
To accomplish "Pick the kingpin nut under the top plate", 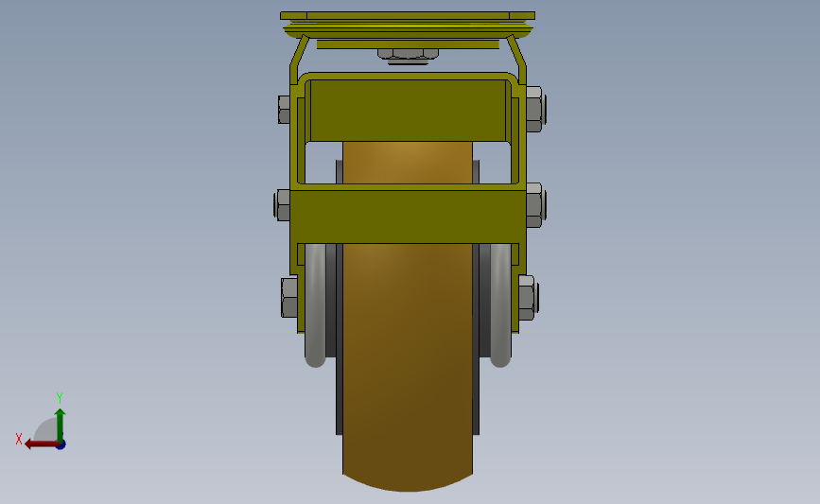I will 408,54.
